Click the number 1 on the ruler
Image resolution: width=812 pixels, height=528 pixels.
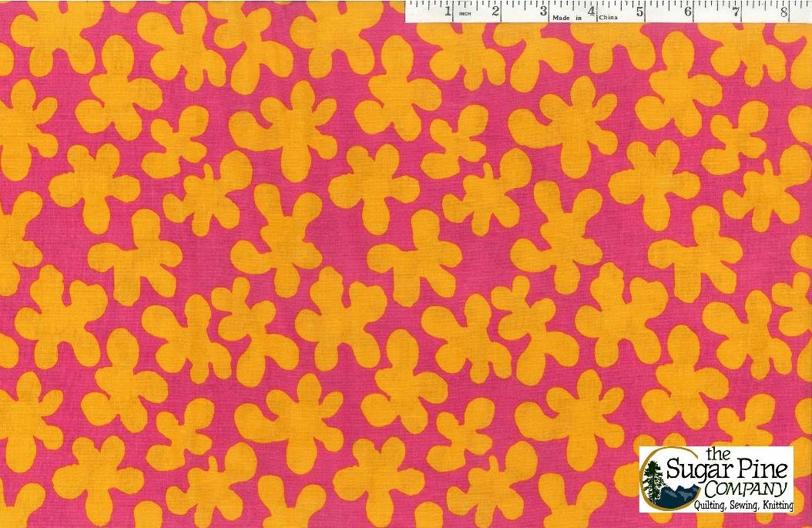[x=448, y=12]
